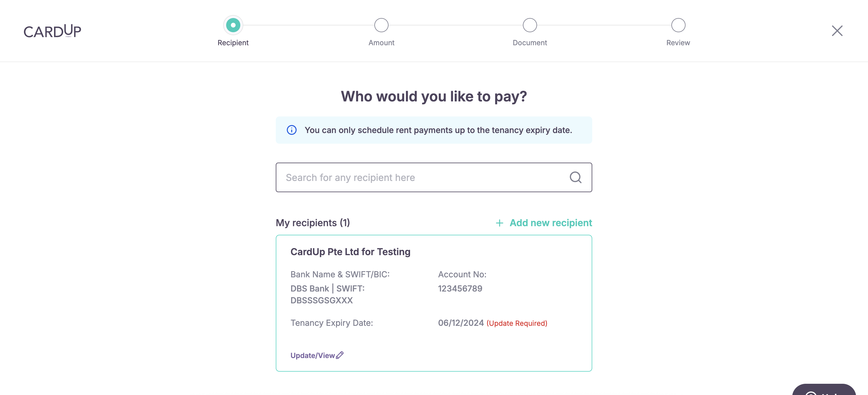The width and height of the screenshot is (868, 395).
Task: Click the info icon in the blue banner
Action: tap(291, 130)
